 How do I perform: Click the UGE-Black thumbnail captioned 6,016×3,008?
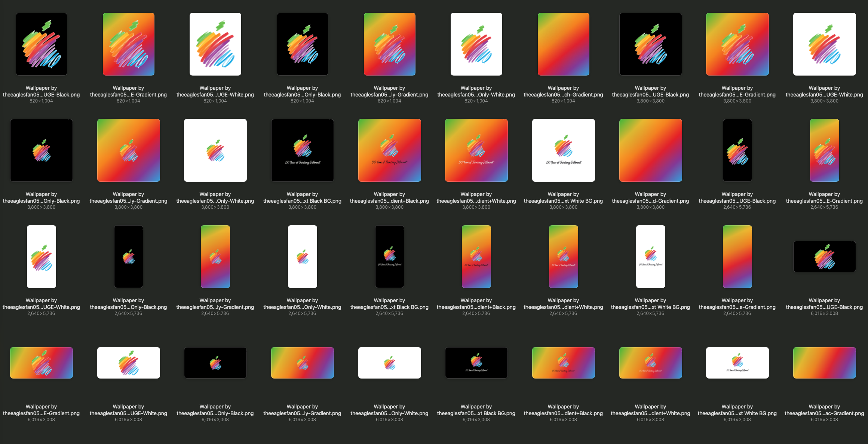(x=825, y=257)
